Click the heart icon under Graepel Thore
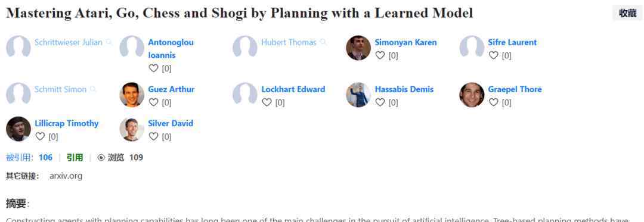The height and width of the screenshot is (222, 644). [494, 102]
